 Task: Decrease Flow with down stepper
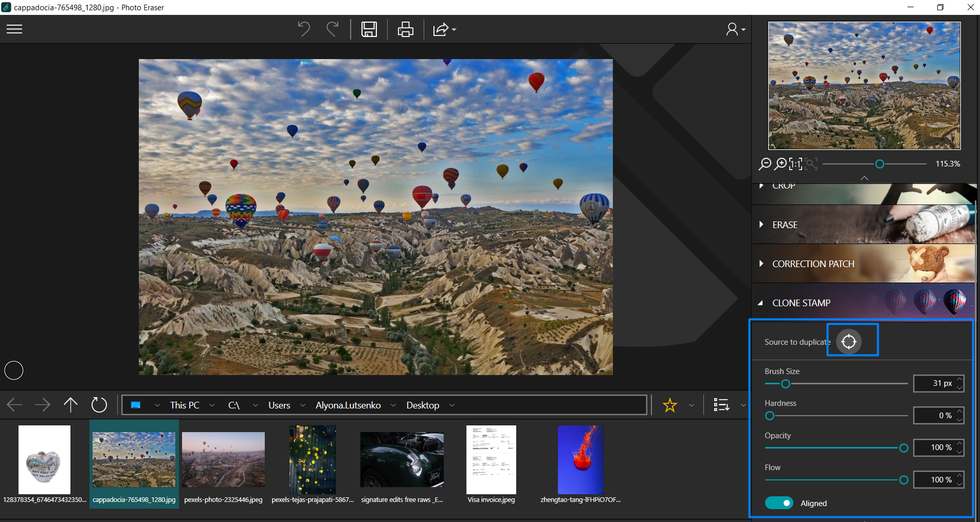(x=959, y=484)
